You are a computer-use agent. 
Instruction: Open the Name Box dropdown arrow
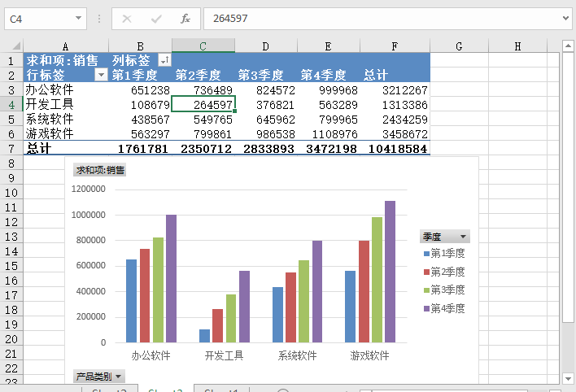78,18
